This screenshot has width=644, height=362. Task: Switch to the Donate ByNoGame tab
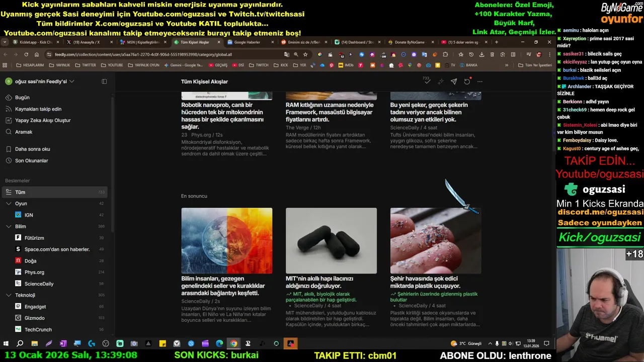[411, 42]
